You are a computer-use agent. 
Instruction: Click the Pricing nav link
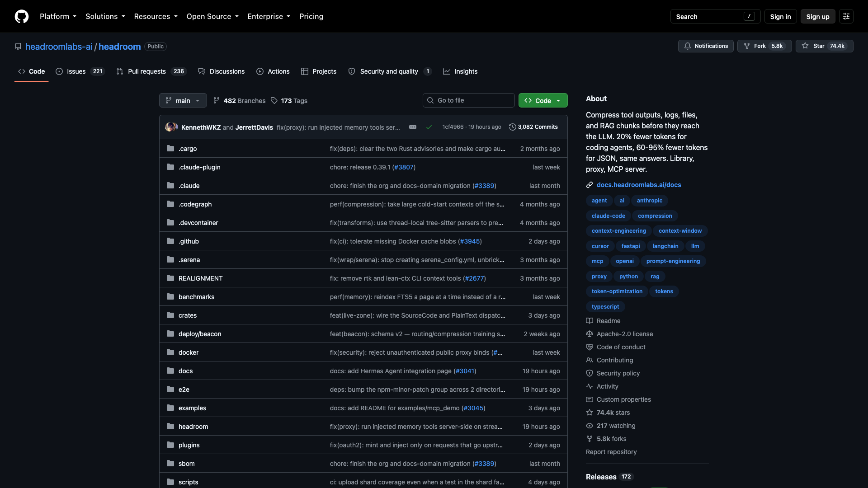[x=311, y=16]
